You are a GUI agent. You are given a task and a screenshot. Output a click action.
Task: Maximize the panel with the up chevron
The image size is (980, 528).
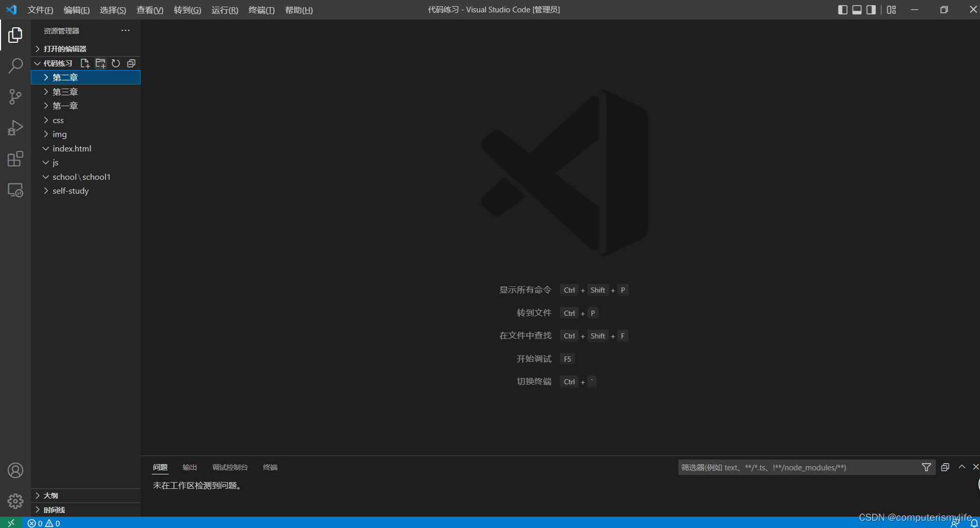[x=961, y=467]
